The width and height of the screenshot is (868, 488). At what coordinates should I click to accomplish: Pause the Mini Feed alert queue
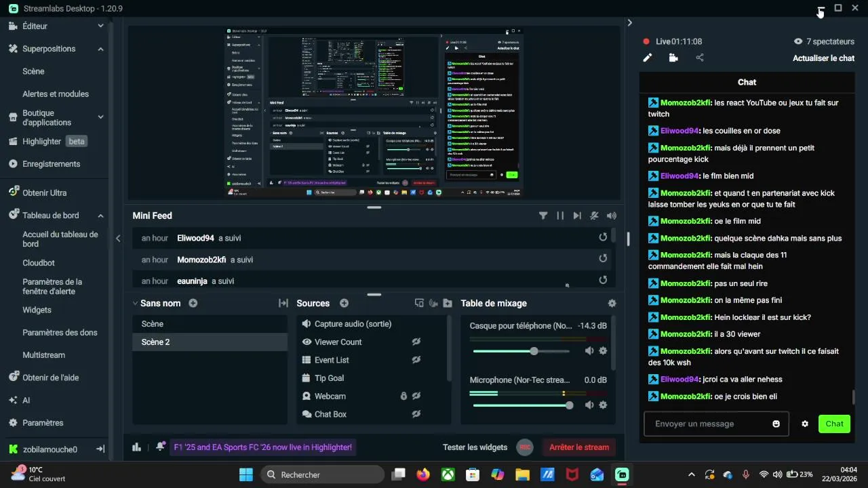coord(560,216)
